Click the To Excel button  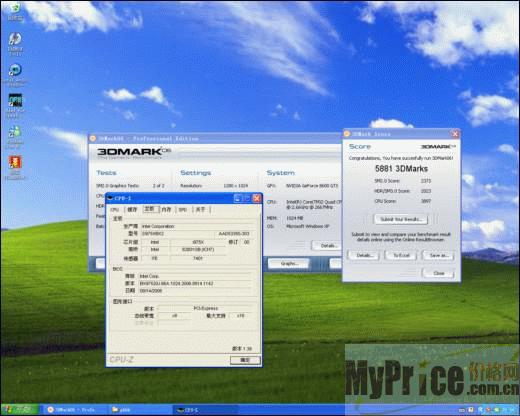pos(401,255)
